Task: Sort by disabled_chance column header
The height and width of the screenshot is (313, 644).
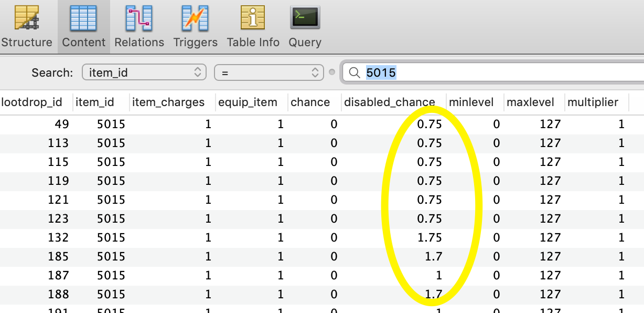Action: [x=389, y=102]
